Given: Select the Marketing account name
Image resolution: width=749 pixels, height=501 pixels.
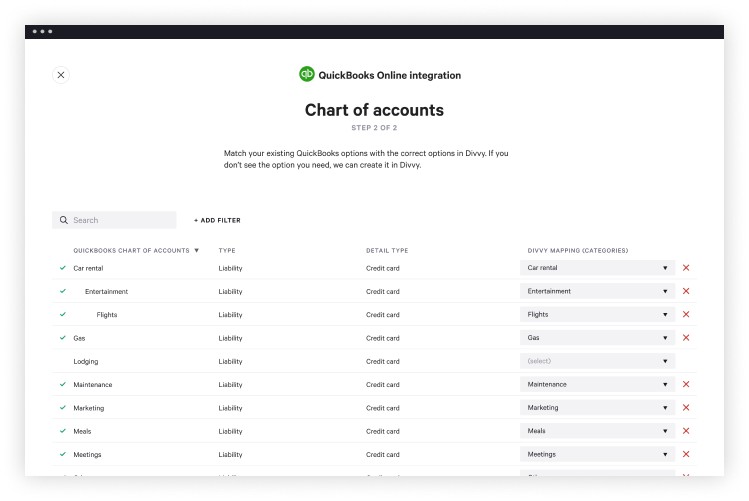Looking at the screenshot, I should [x=88, y=408].
